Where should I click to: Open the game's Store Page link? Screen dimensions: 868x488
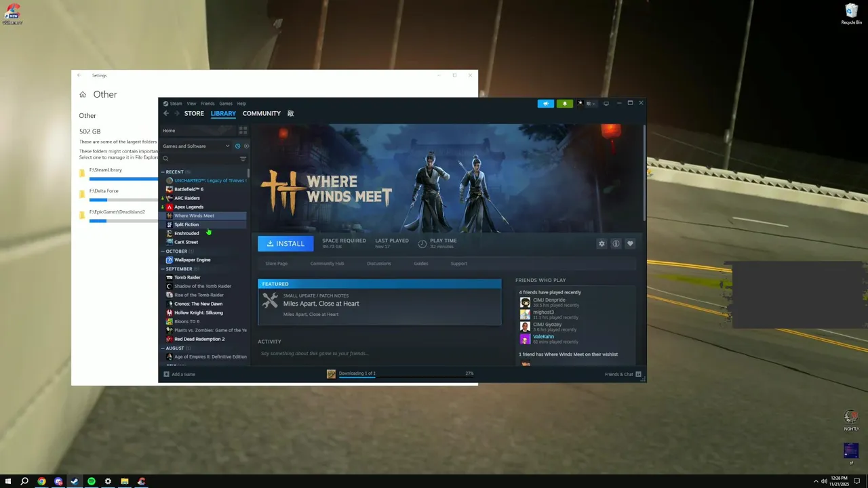pyautogui.click(x=276, y=264)
